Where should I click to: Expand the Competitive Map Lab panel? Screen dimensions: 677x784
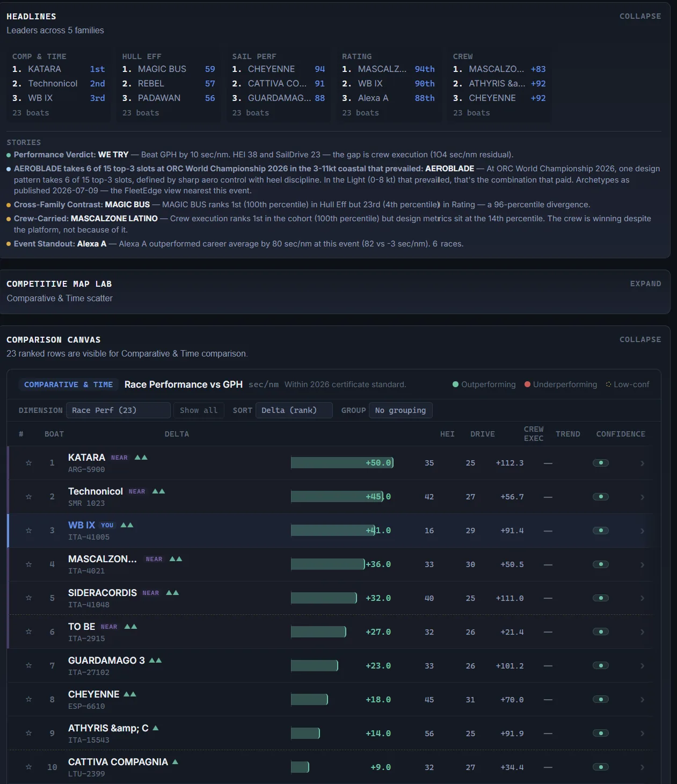point(645,284)
